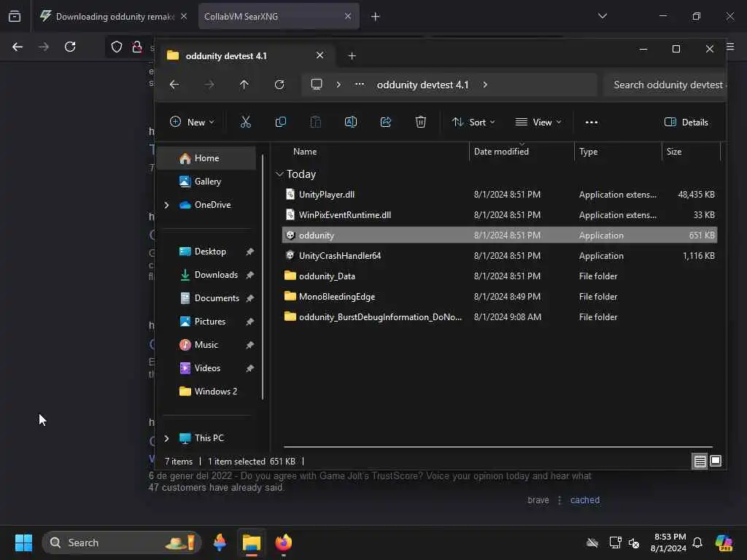Switch to Downloading oddunity browser tab
The image size is (747, 560).
click(115, 16)
